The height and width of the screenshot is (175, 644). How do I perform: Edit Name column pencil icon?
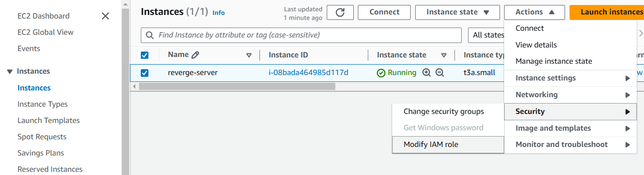pyautogui.click(x=195, y=55)
